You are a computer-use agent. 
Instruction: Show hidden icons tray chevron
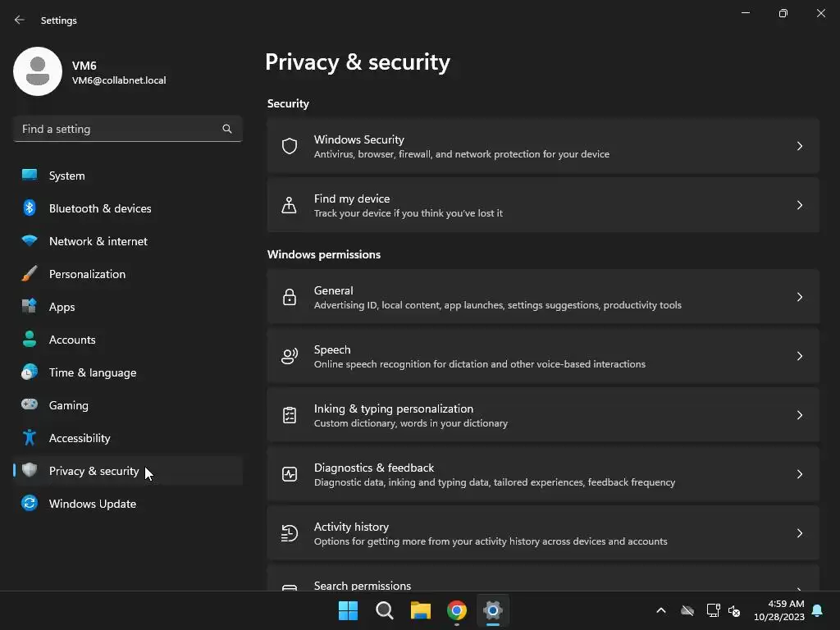coord(661,610)
